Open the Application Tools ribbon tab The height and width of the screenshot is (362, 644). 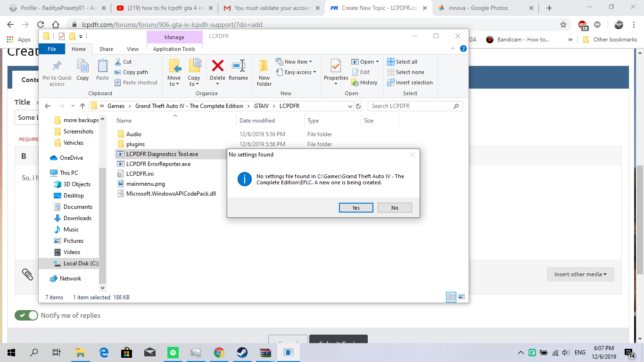174,49
